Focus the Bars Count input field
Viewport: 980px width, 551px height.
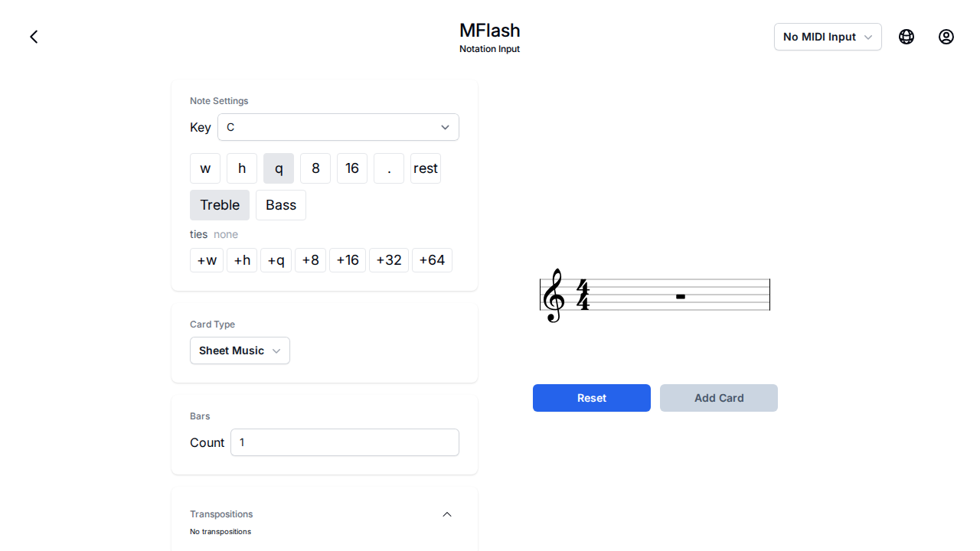point(345,442)
